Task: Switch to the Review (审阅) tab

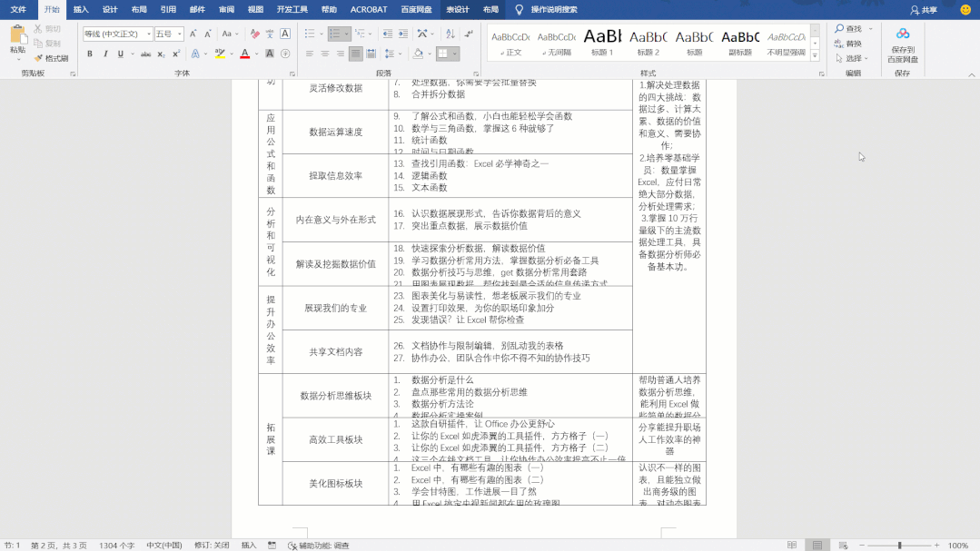Action: (226, 9)
